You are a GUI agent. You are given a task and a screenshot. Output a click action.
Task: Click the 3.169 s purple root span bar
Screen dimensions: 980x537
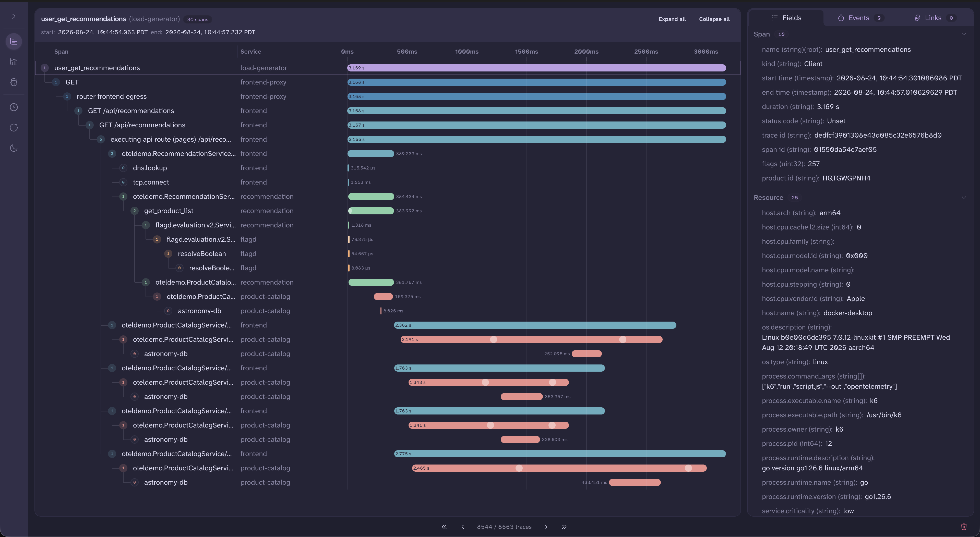point(536,68)
